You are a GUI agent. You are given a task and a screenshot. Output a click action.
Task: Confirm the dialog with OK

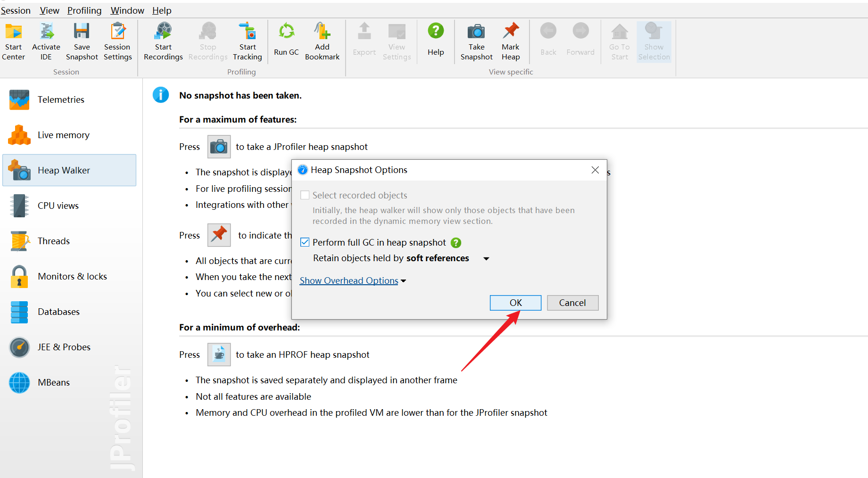pyautogui.click(x=515, y=303)
